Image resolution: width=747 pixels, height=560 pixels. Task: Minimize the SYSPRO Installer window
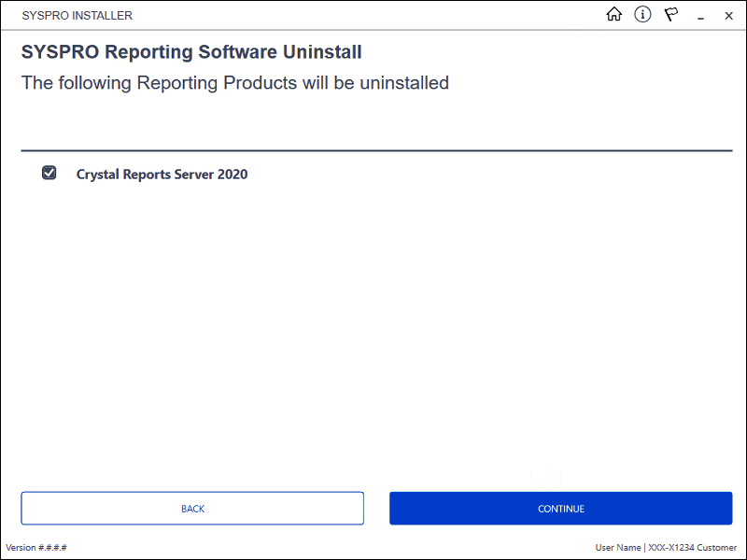pyautogui.click(x=700, y=18)
